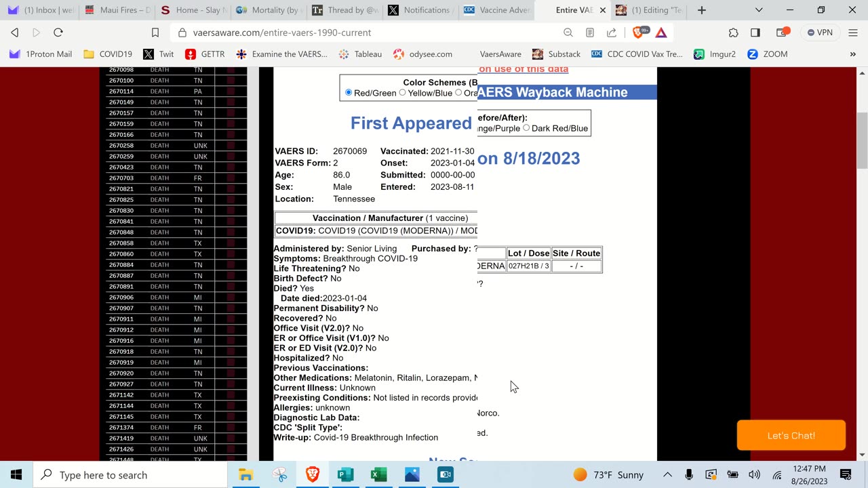Switch to the Home - Slay tab
This screenshot has height=488, width=868.
(195, 10)
